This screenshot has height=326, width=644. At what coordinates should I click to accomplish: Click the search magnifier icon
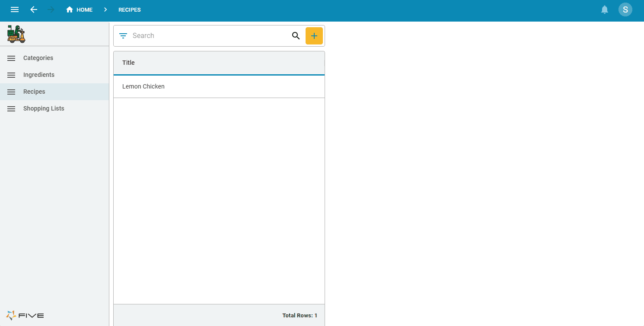point(296,36)
